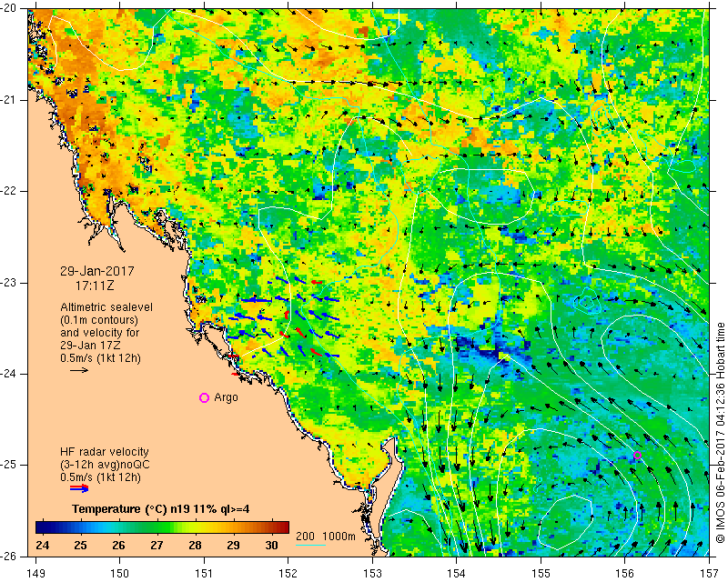Viewport: 728px width, 582px height.
Task: Click the 'Temperature (°C) n19 11% ql>=4' title
Action: coord(161,509)
